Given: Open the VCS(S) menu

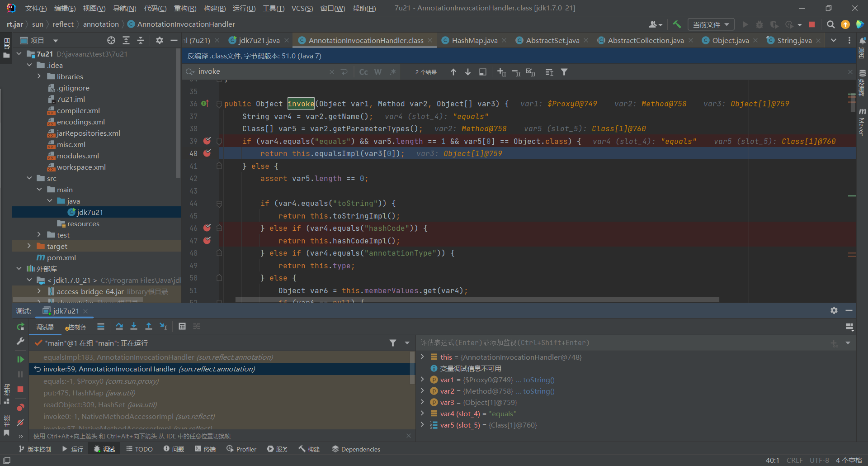Looking at the screenshot, I should click(302, 8).
